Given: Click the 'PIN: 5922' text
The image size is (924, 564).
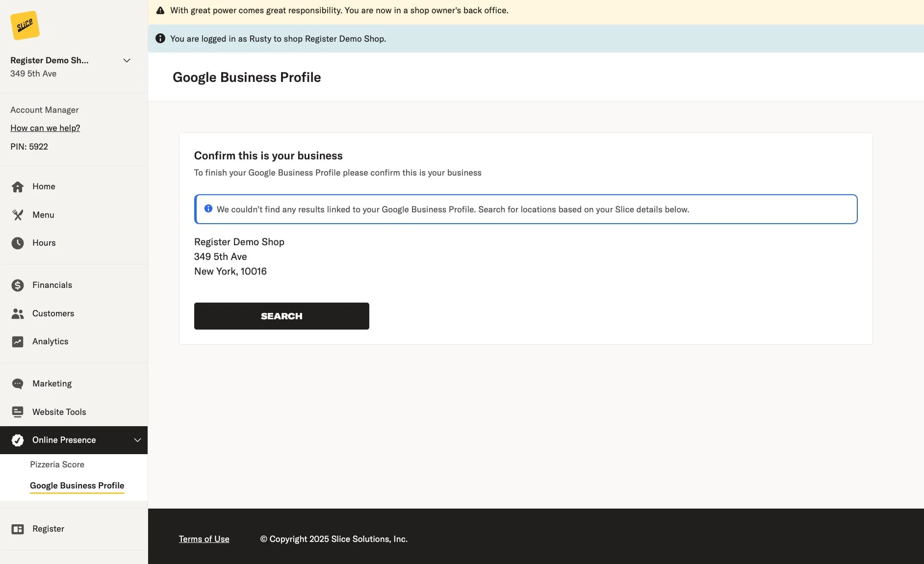Looking at the screenshot, I should click(29, 147).
